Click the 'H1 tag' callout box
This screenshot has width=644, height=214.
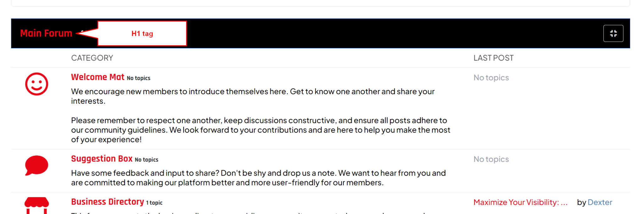(142, 34)
